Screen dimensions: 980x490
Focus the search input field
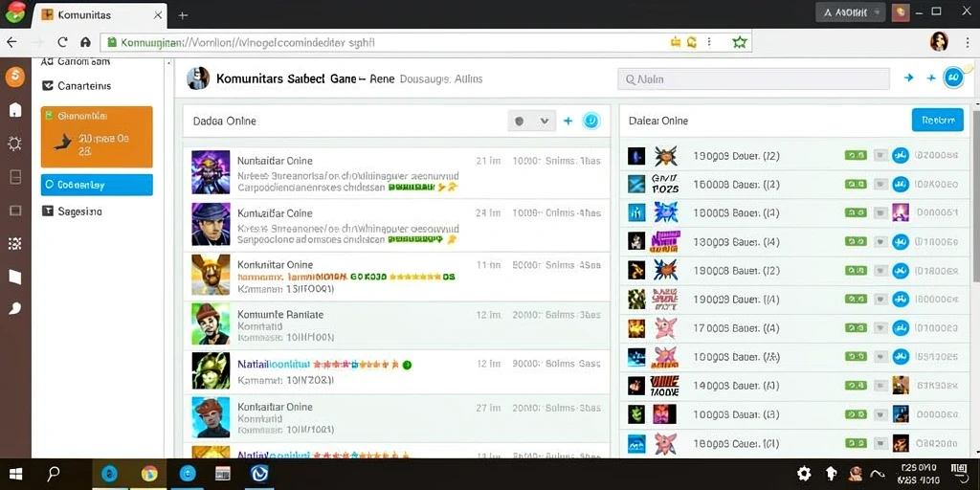pyautogui.click(x=753, y=79)
